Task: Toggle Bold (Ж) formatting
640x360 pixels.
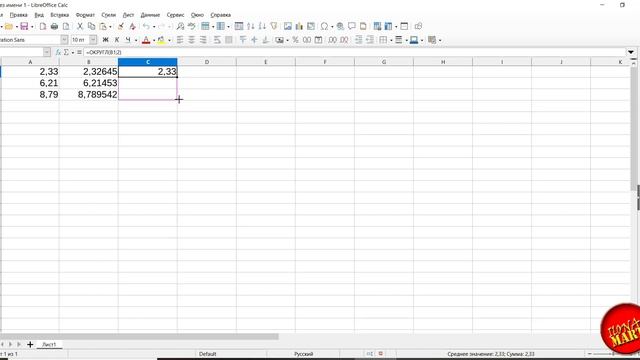Action: point(105,40)
